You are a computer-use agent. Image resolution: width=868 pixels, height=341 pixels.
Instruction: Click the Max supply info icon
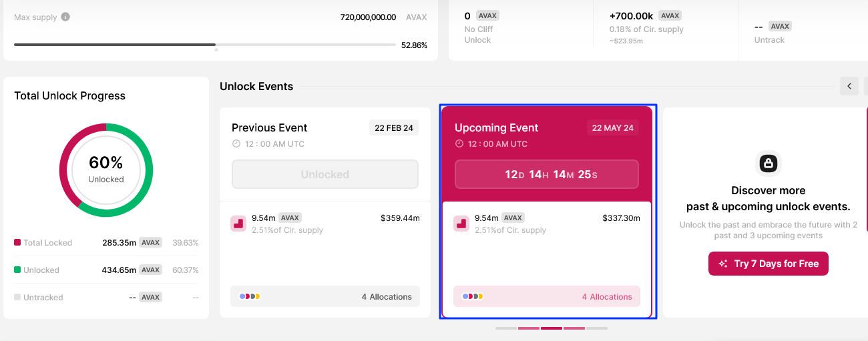65,17
